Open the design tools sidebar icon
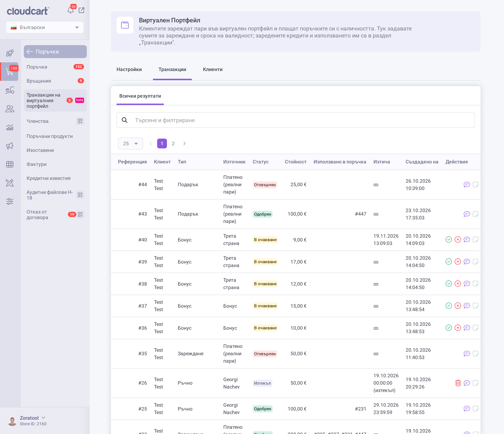The image size is (504, 434). click(x=10, y=183)
